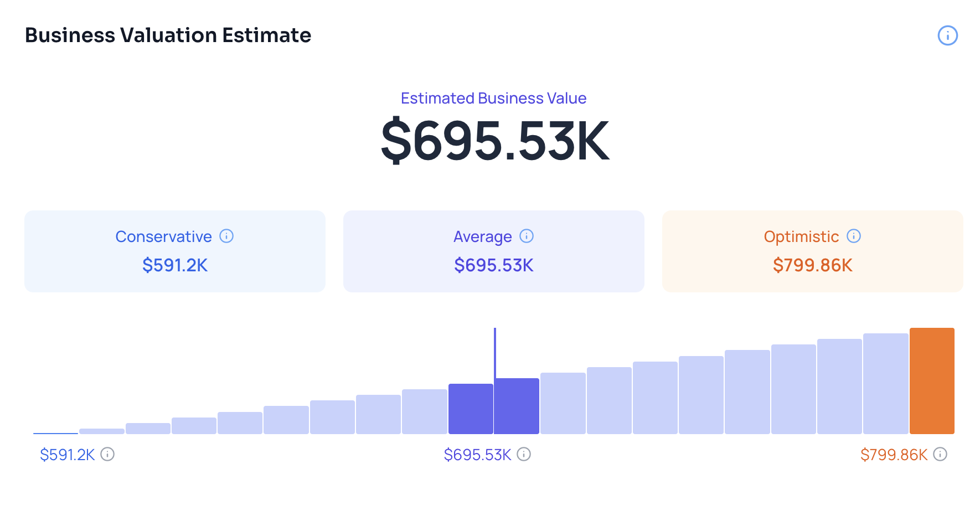The image size is (980, 505).
Task: Select the Average valuation card
Action: [x=493, y=251]
